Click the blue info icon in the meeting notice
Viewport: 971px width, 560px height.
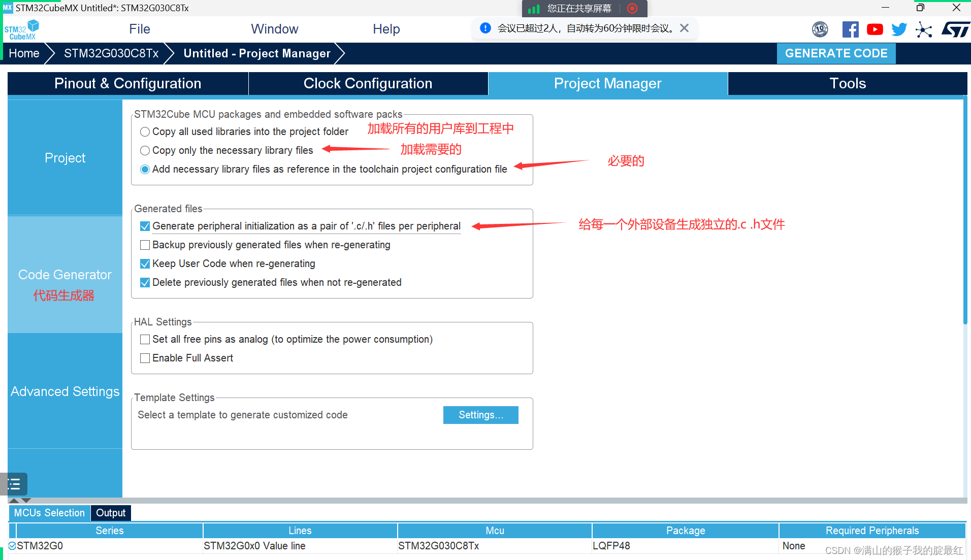click(485, 28)
